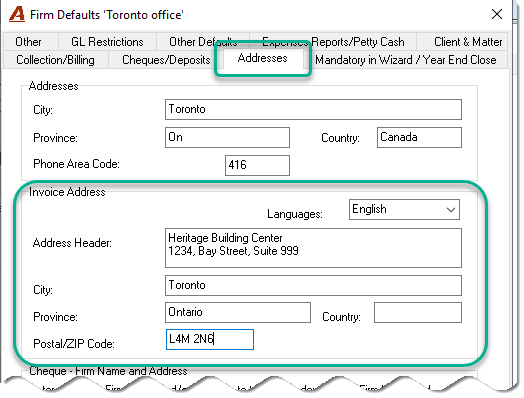Viewport: 524px width, 398px height.
Task: Click the Invoice Address group title
Action: [67, 192]
